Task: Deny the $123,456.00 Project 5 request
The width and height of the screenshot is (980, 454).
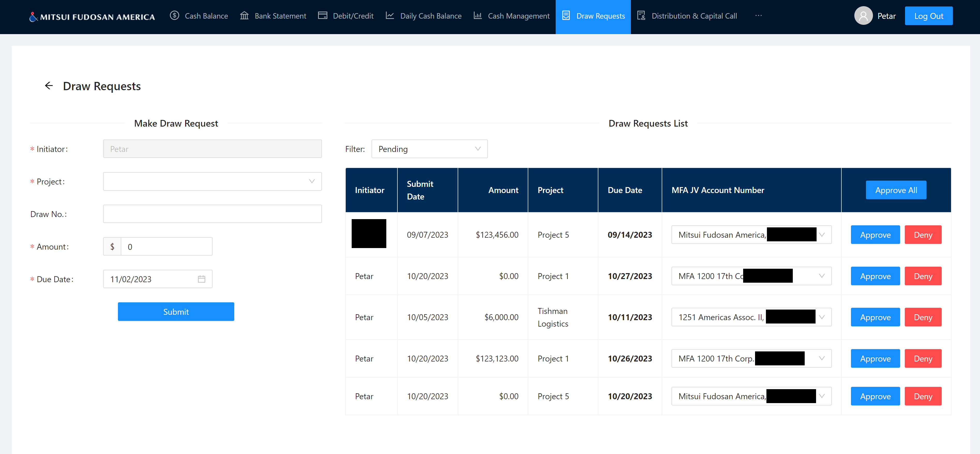Action: 923,235
